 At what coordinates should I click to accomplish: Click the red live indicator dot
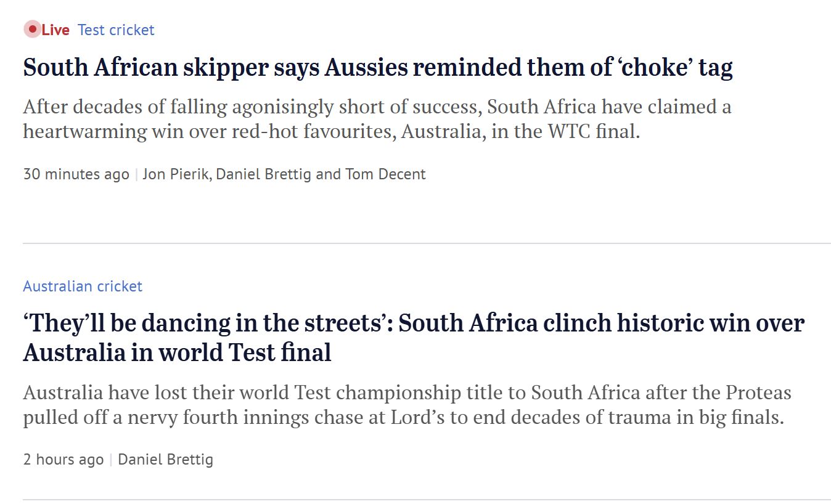click(x=32, y=29)
